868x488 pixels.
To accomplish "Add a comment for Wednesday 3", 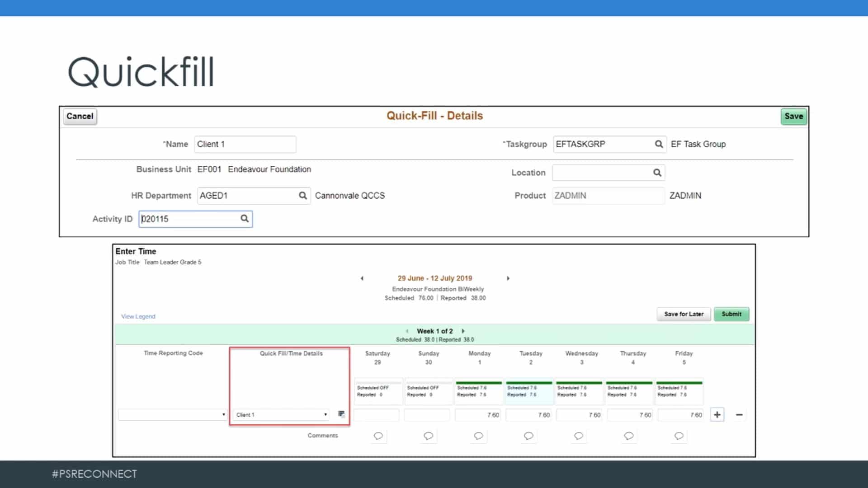I will click(x=578, y=436).
